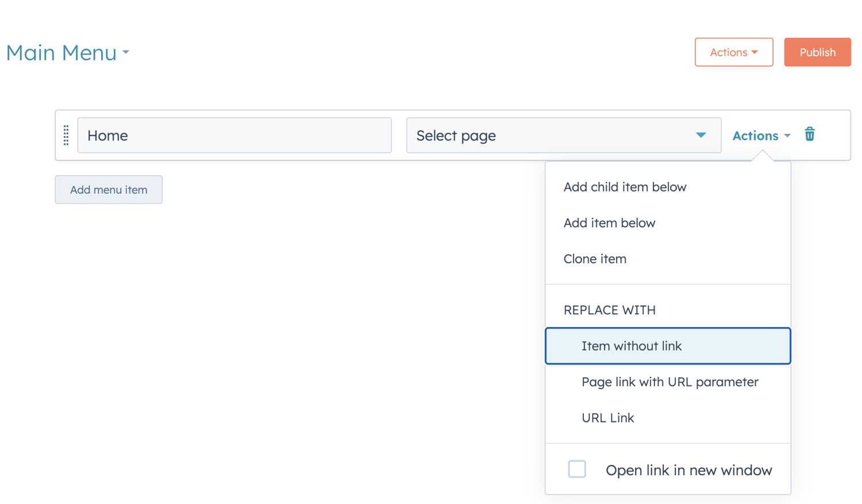The width and height of the screenshot is (862, 504).
Task: Select URL Link replacement option
Action: coord(607,418)
